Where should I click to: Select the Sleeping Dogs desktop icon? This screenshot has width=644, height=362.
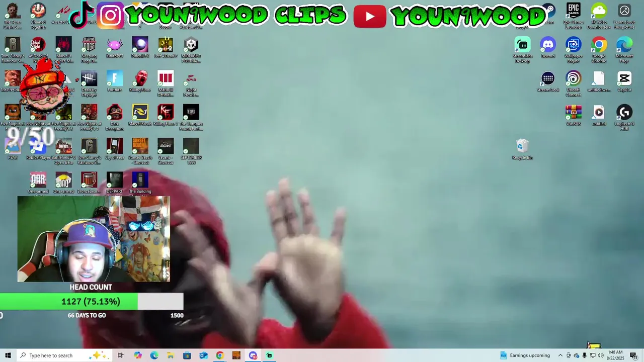(89, 50)
